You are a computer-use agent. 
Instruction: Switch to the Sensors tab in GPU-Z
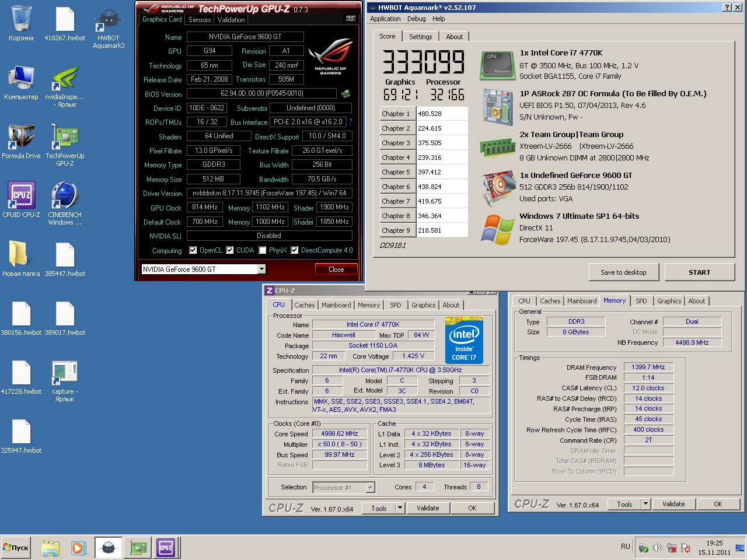200,19
